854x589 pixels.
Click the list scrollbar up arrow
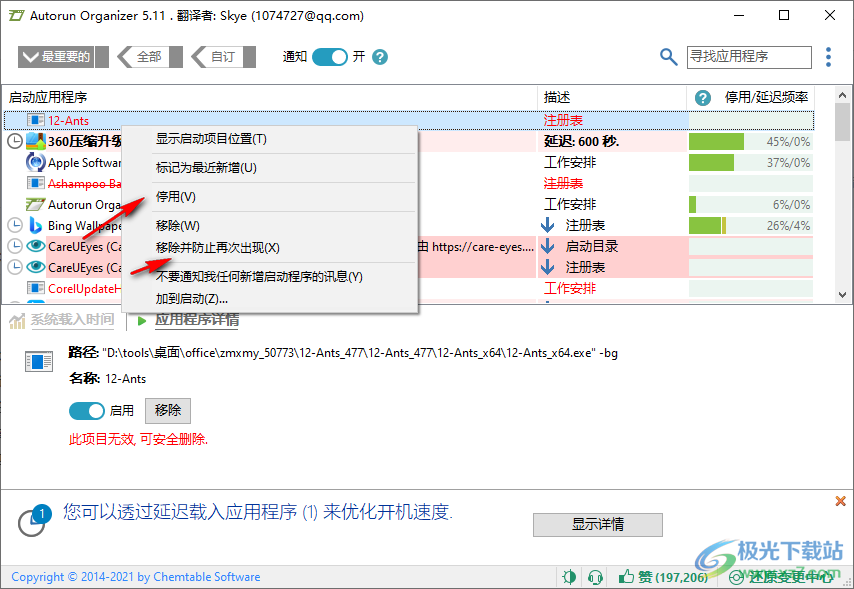(843, 95)
